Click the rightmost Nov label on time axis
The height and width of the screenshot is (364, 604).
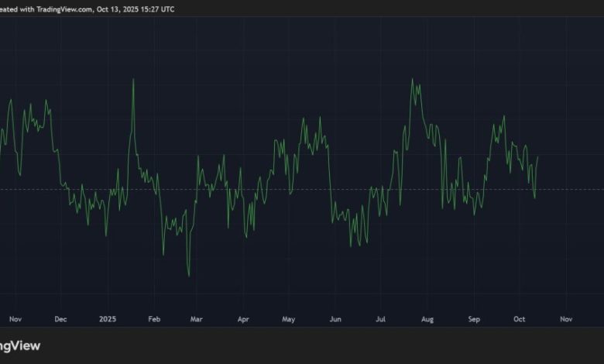[566, 319]
